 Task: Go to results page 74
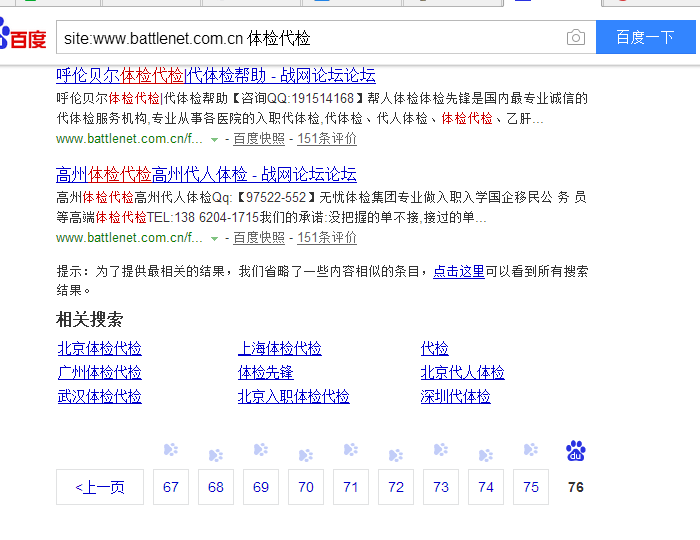(x=486, y=487)
